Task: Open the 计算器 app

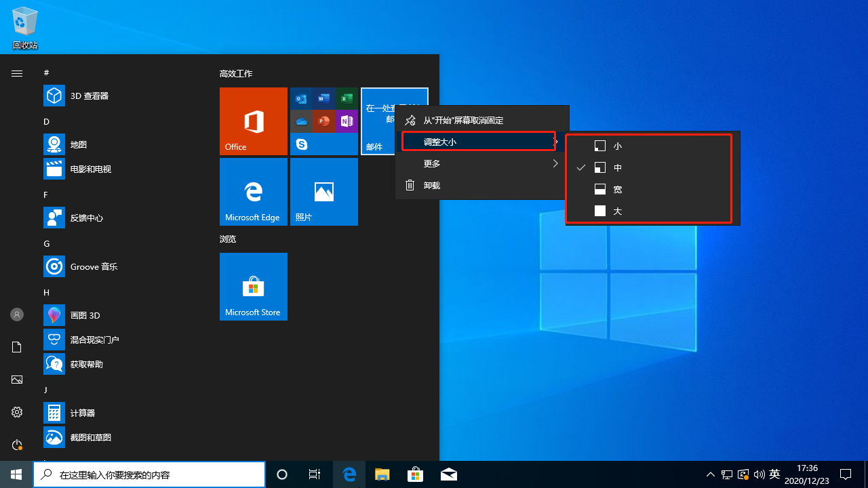Action: tap(82, 413)
